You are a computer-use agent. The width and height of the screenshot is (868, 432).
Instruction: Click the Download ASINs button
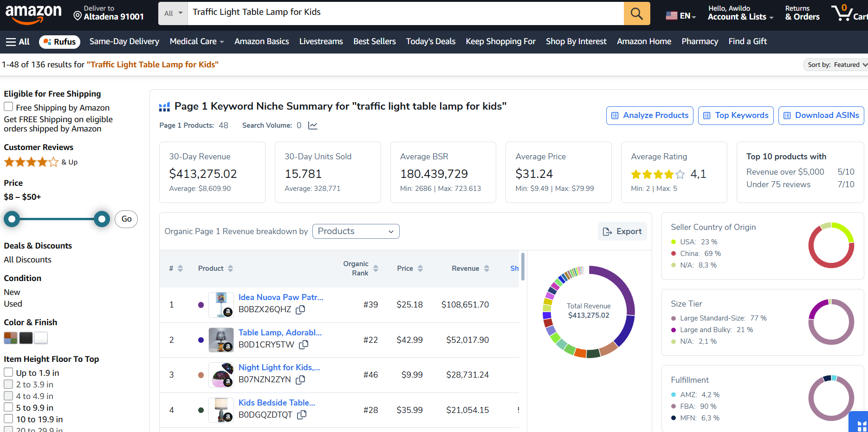point(821,116)
